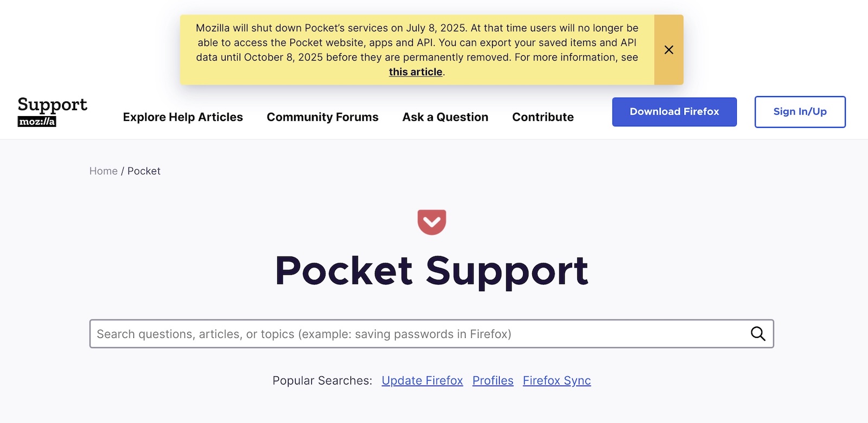Viewport: 868px width, 423px height.
Task: Open the Contribute nav item
Action: coord(542,117)
